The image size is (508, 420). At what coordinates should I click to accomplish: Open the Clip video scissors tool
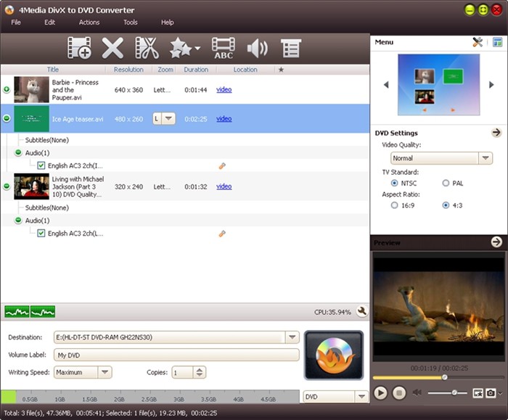[147, 48]
